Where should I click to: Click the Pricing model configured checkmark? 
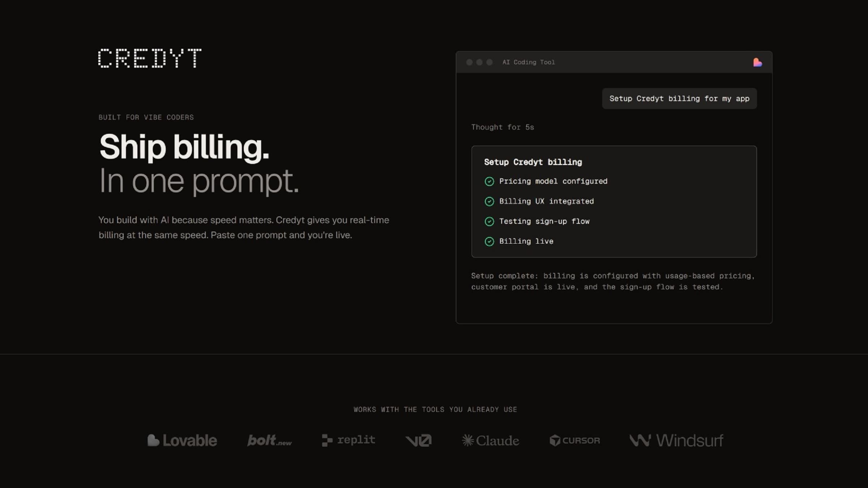pos(489,181)
